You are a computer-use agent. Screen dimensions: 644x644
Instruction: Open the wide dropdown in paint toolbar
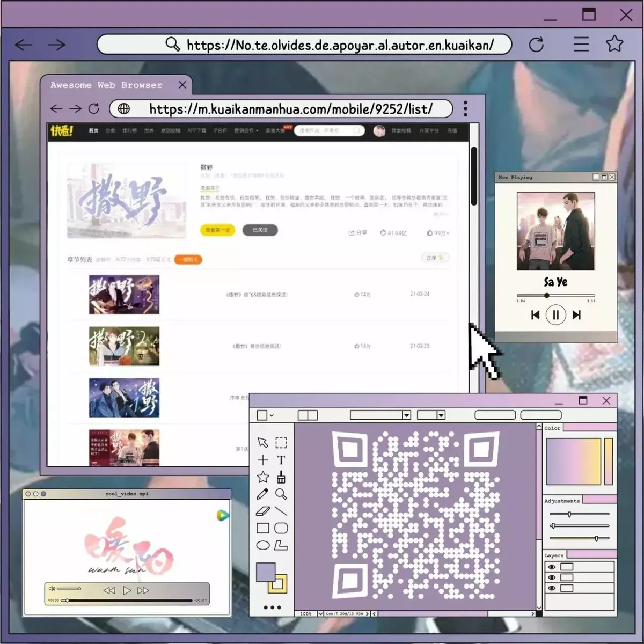pos(380,415)
